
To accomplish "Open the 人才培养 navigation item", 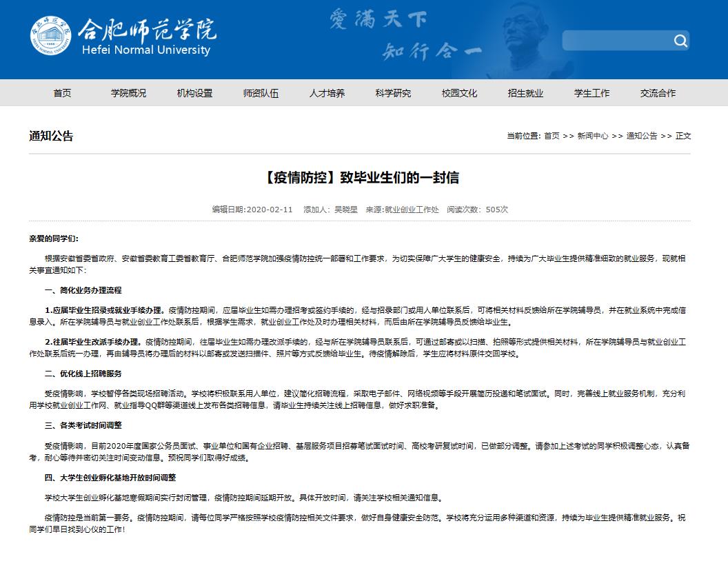I will (327, 93).
